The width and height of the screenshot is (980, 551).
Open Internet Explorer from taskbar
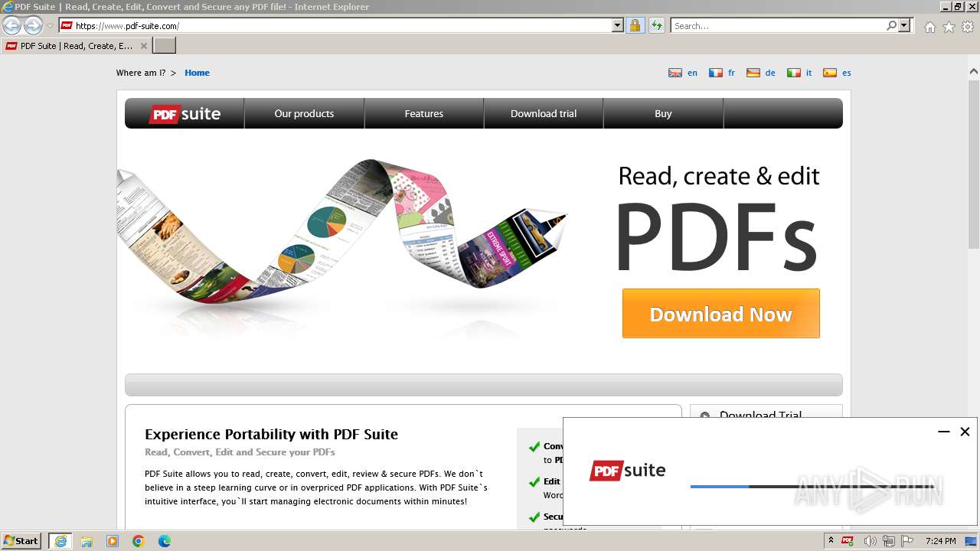[x=60, y=541]
